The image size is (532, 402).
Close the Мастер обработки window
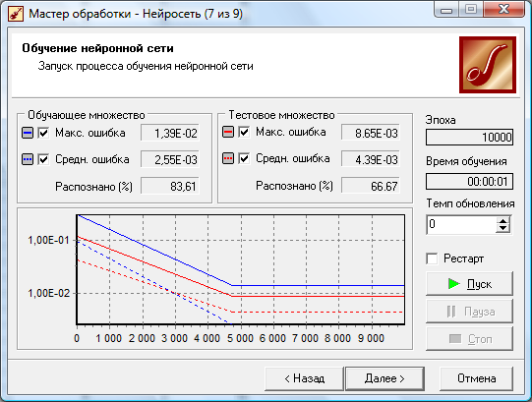point(504,9)
